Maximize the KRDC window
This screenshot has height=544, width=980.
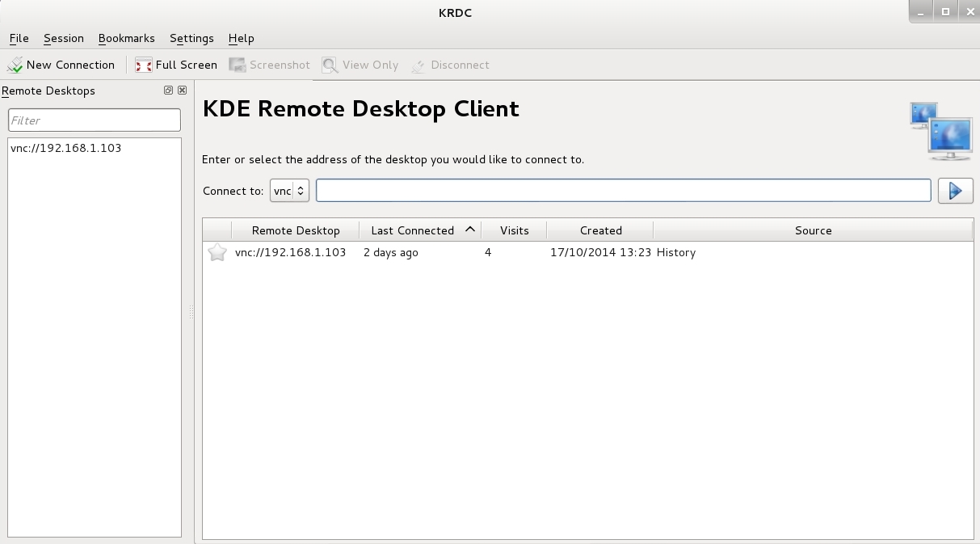(944, 11)
